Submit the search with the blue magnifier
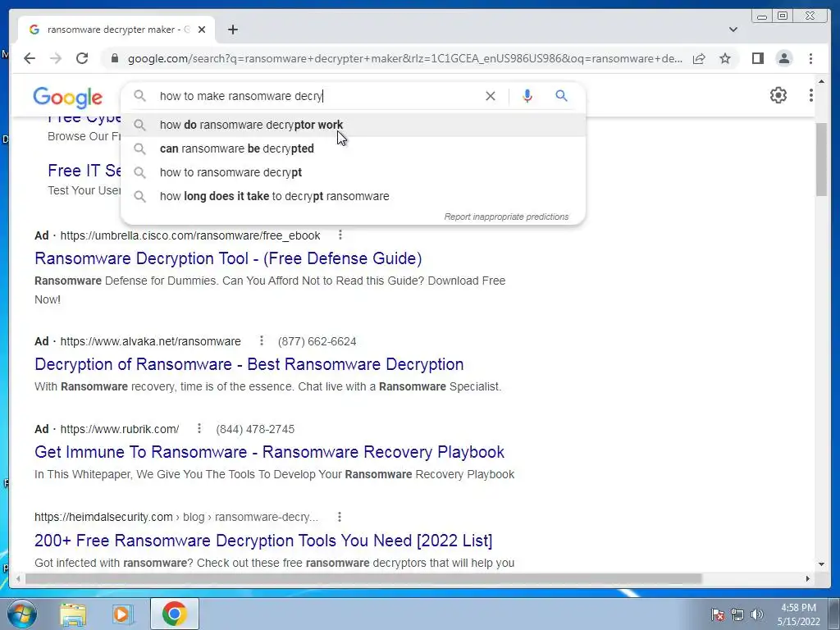This screenshot has width=840, height=630. [x=561, y=96]
